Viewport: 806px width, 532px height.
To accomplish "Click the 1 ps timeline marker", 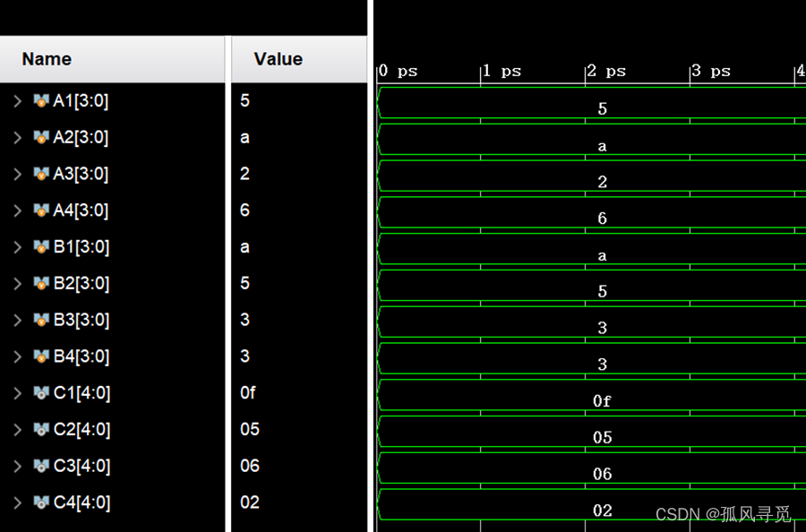I will 502,71.
